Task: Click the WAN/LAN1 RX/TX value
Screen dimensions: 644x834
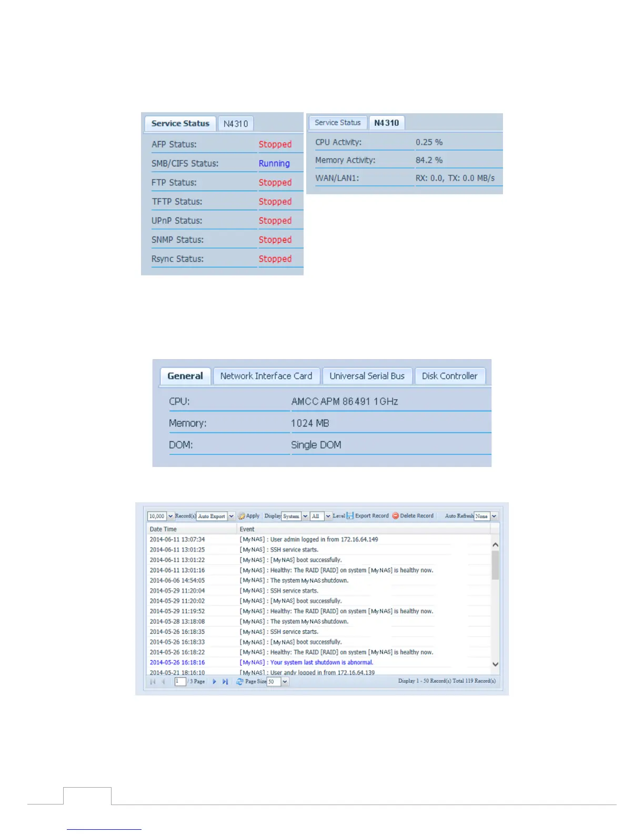Action: pos(455,178)
